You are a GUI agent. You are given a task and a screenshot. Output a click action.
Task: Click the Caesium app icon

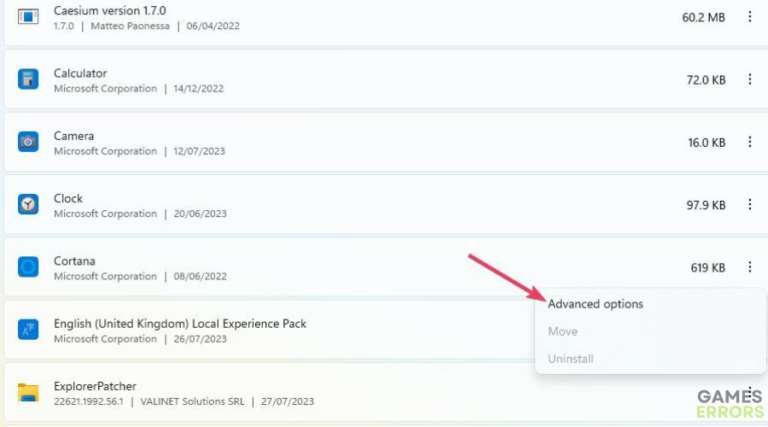point(28,17)
